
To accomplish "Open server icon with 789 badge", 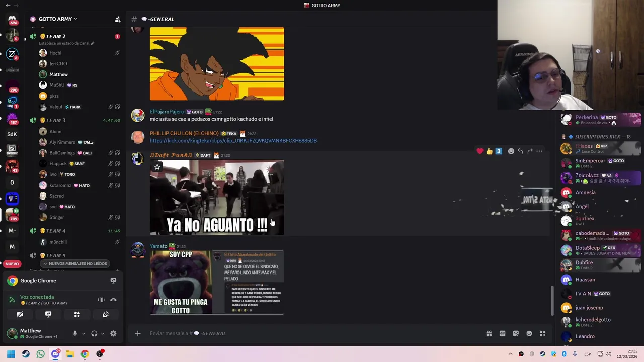I will (x=12, y=215).
